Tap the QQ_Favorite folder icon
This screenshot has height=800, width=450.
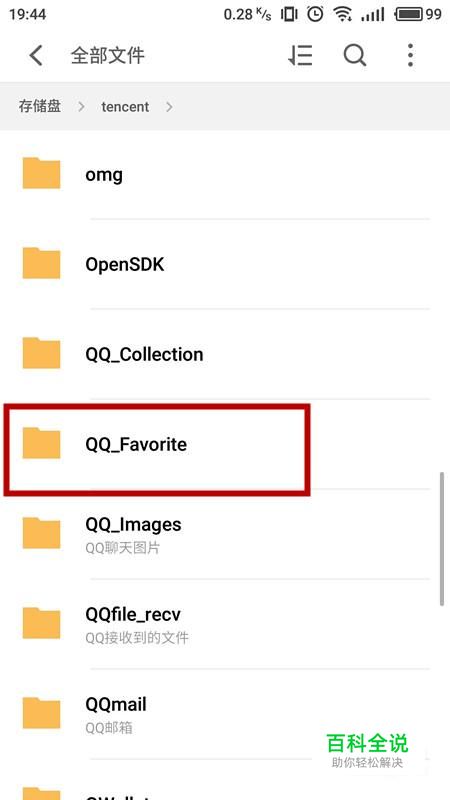pos(41,443)
